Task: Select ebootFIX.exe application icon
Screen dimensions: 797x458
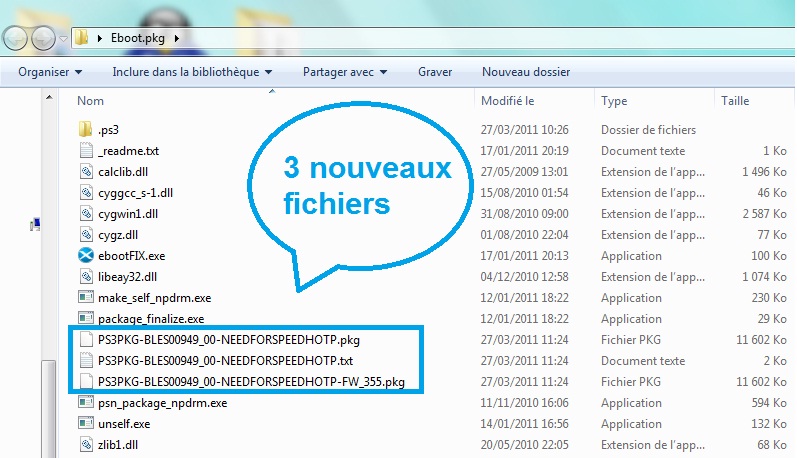Action: (86, 255)
